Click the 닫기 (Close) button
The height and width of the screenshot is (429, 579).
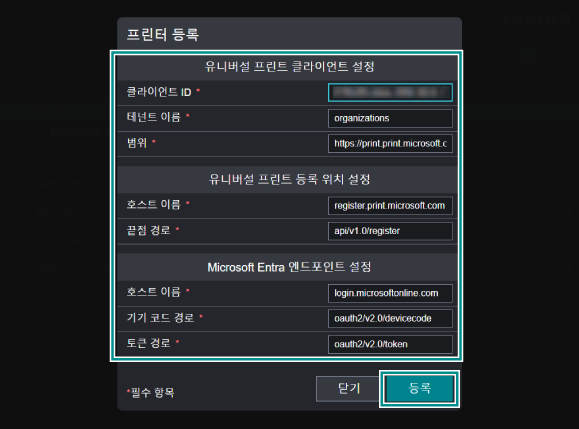(x=348, y=389)
